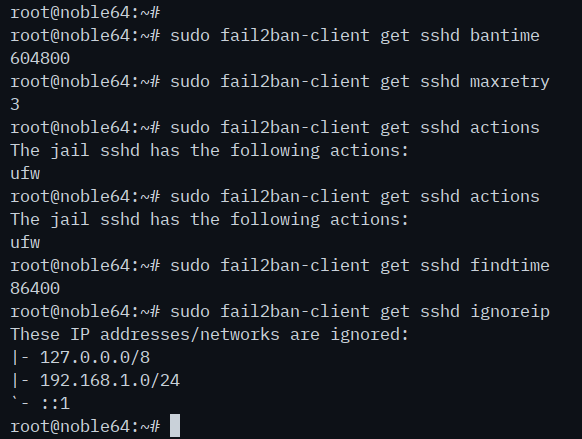Click the first ufw action output line
The width and height of the screenshot is (582, 439).
[25, 174]
